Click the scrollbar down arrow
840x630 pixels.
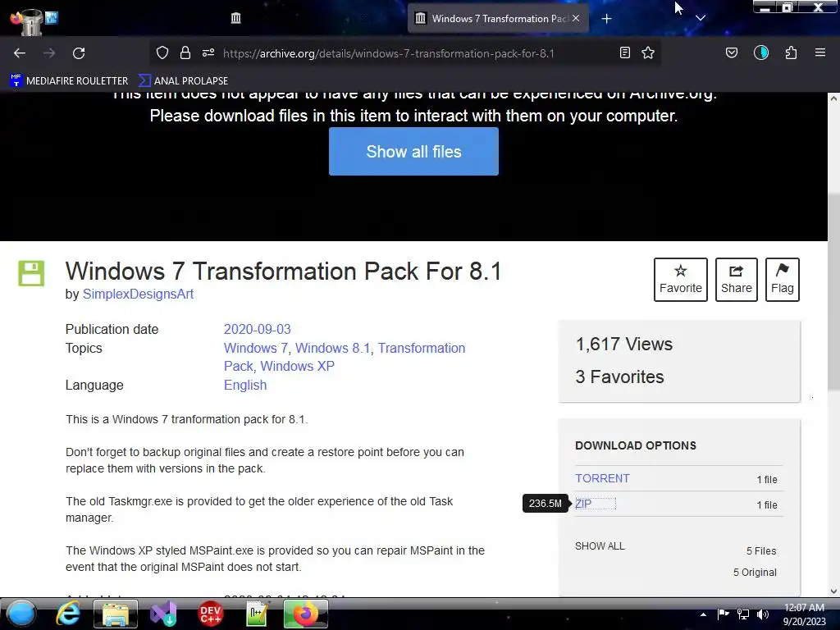(833, 591)
